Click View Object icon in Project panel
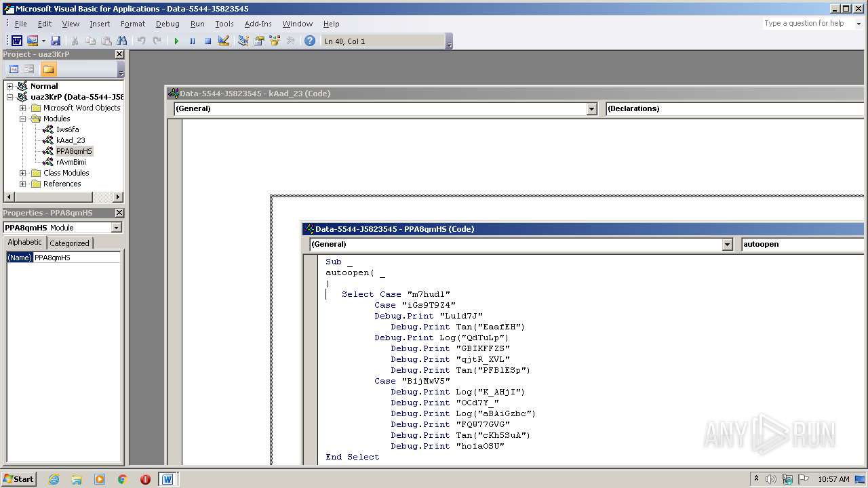This screenshot has height=488, width=868. [x=29, y=69]
